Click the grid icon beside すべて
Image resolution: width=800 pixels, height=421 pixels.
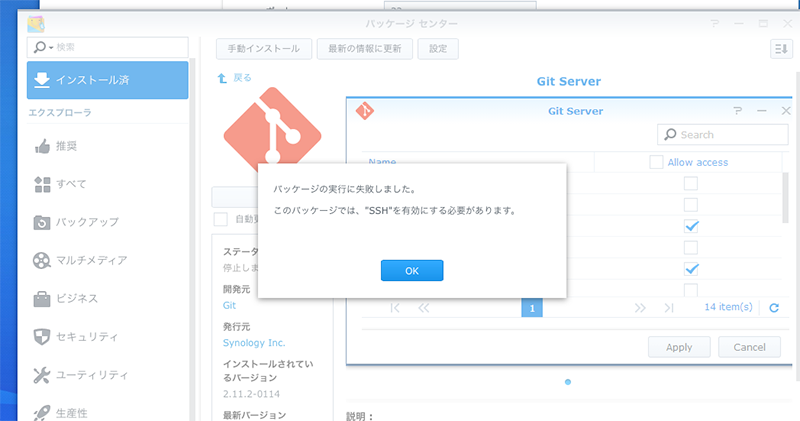(42, 184)
